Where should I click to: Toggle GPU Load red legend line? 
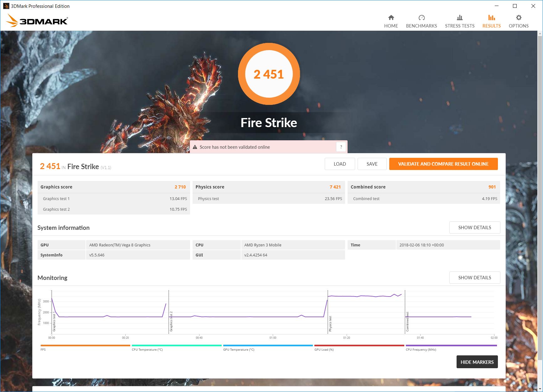[x=359, y=346]
